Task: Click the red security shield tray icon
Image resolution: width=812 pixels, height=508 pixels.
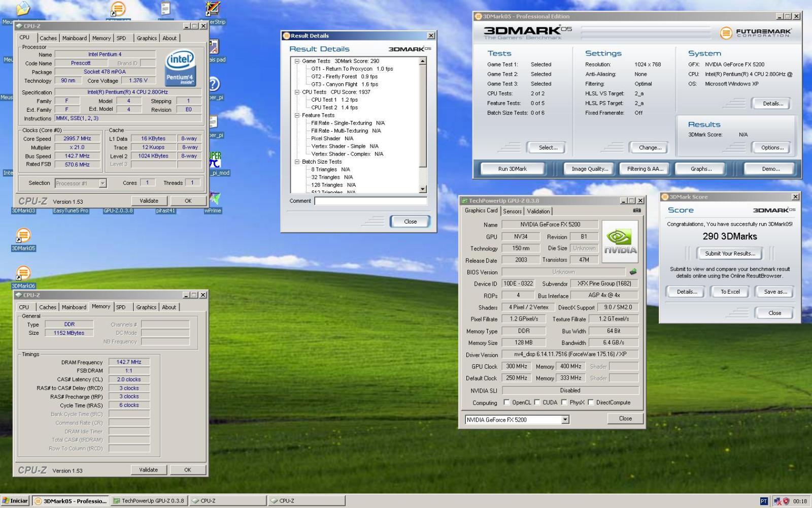Action: [x=786, y=501]
